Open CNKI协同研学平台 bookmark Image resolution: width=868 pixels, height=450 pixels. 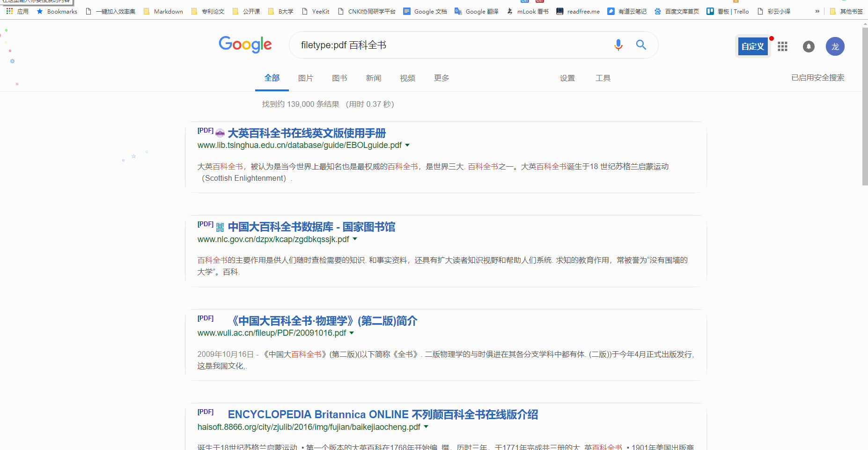coord(366,11)
